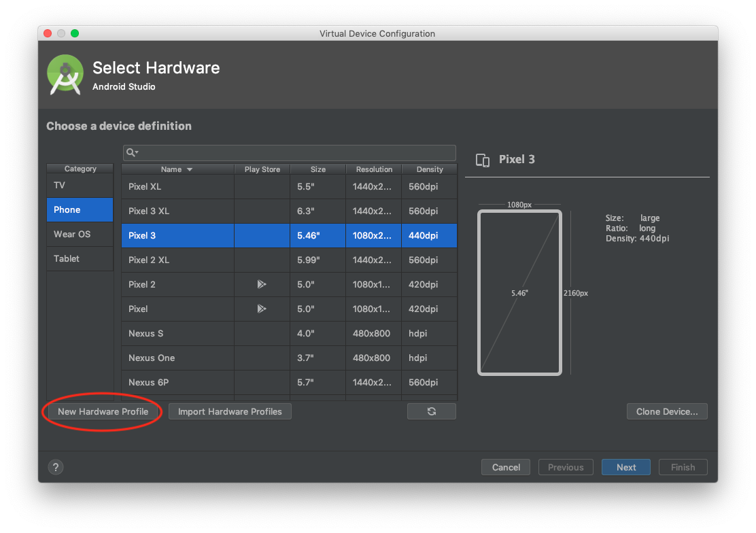Click the 5.99" size cell
Image resolution: width=756 pixels, height=533 pixels.
[317, 260]
